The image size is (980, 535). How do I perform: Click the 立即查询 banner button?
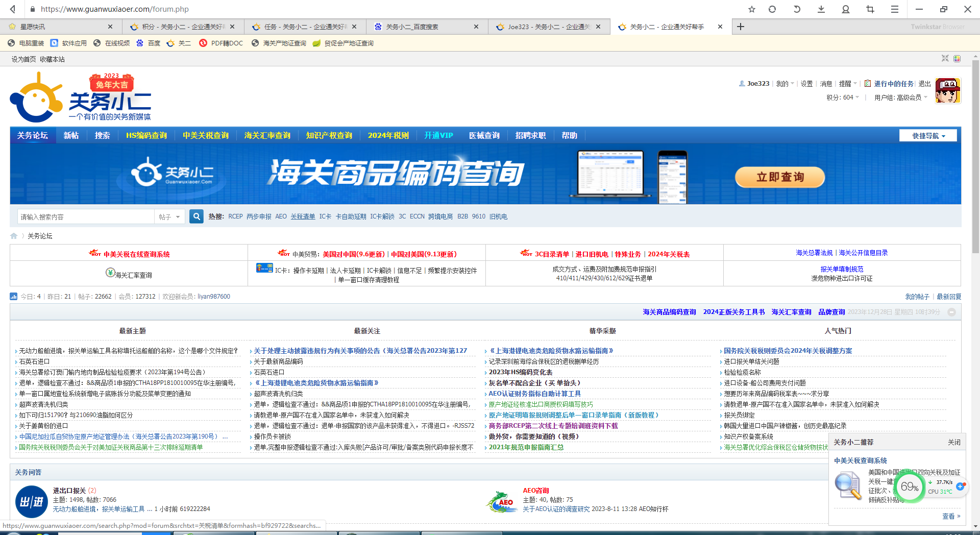pos(779,177)
